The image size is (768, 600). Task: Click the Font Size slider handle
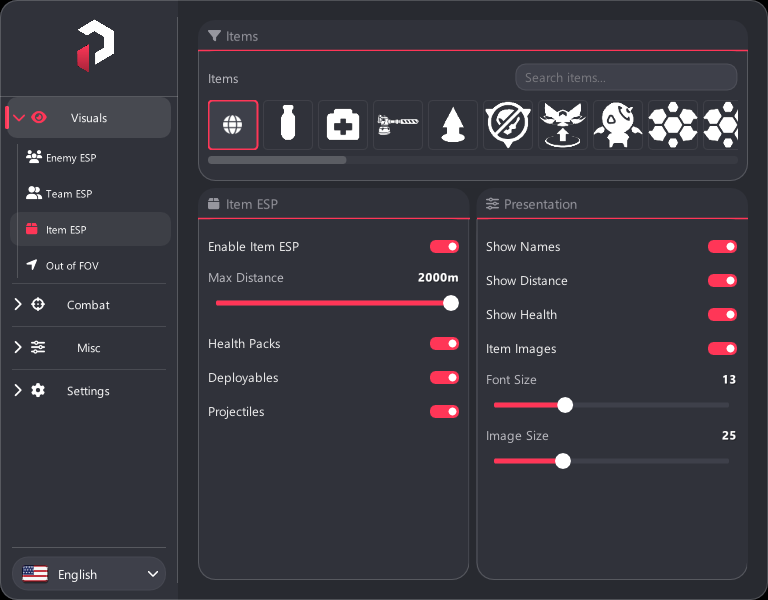565,405
